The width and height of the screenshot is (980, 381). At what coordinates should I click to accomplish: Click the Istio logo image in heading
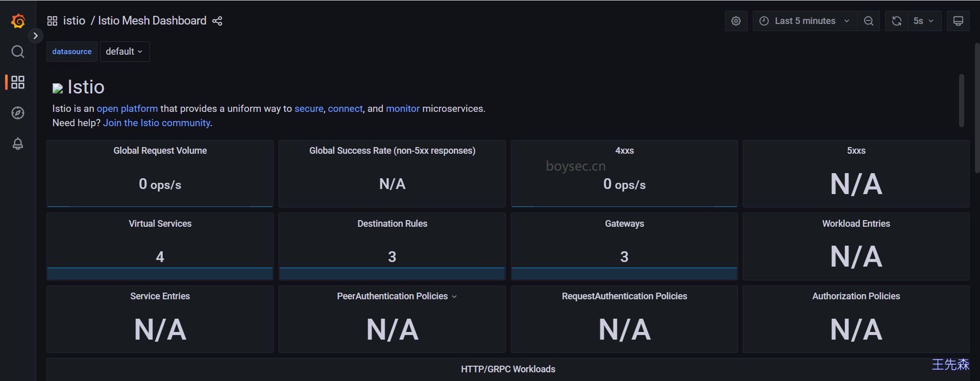click(58, 88)
